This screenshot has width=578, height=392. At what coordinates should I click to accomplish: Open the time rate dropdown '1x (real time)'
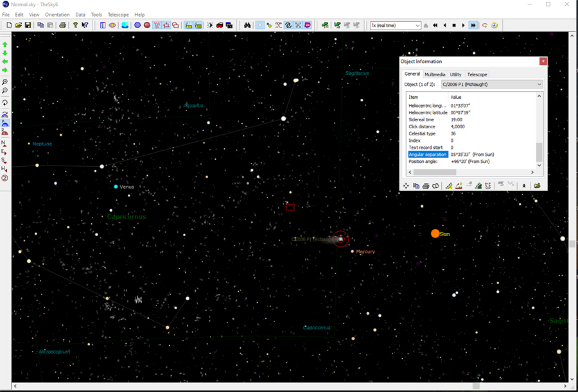coord(395,26)
